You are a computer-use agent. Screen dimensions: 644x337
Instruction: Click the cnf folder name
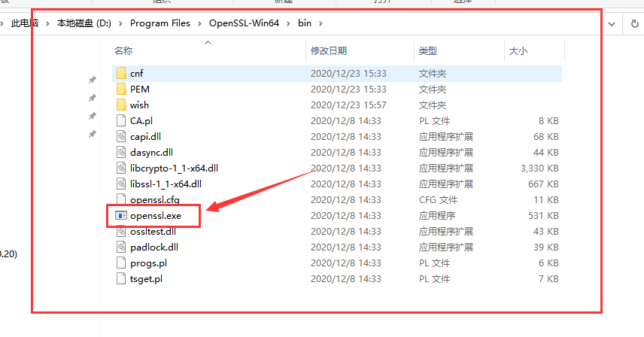click(x=136, y=74)
